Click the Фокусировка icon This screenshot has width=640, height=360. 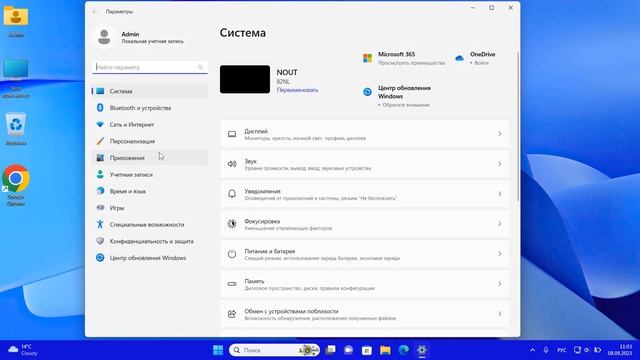(232, 224)
